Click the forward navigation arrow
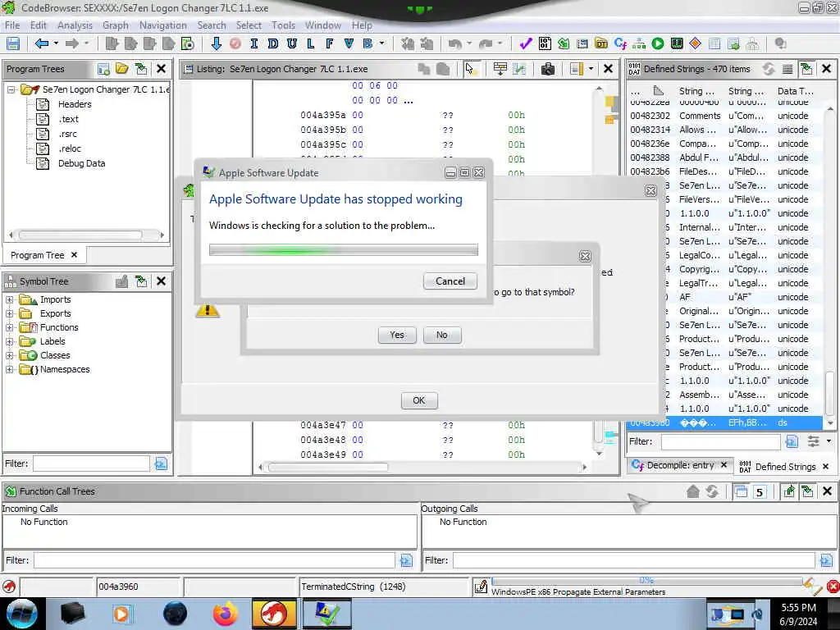840x630 pixels. click(72, 44)
